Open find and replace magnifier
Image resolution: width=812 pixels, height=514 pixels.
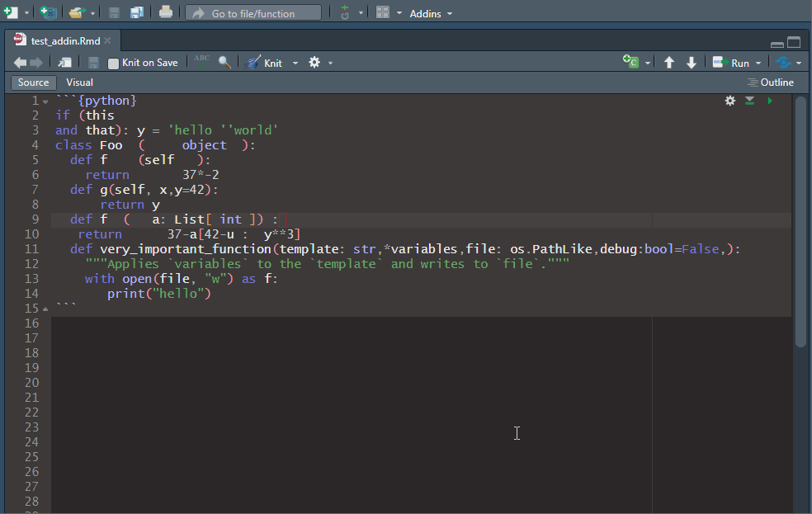coord(224,63)
